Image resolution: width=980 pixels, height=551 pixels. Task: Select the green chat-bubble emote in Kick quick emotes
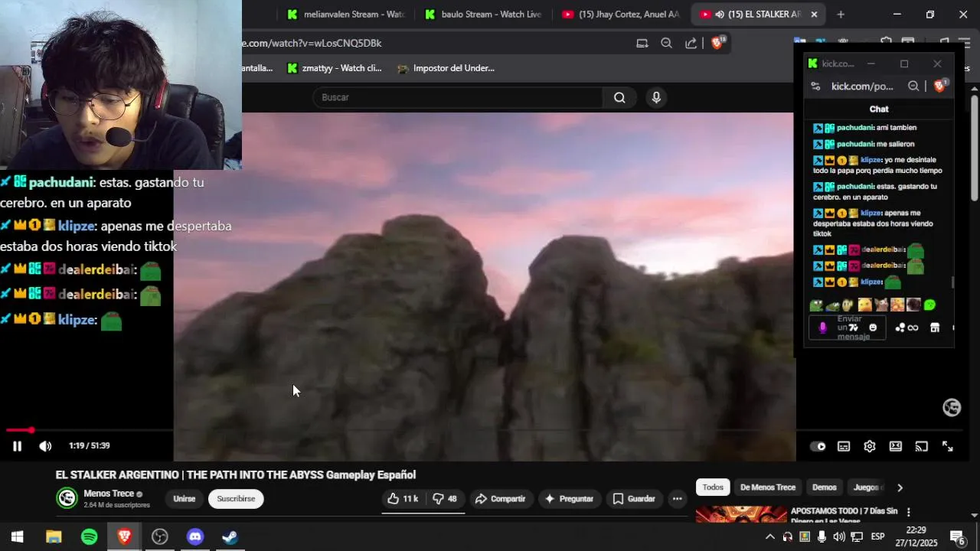point(929,305)
